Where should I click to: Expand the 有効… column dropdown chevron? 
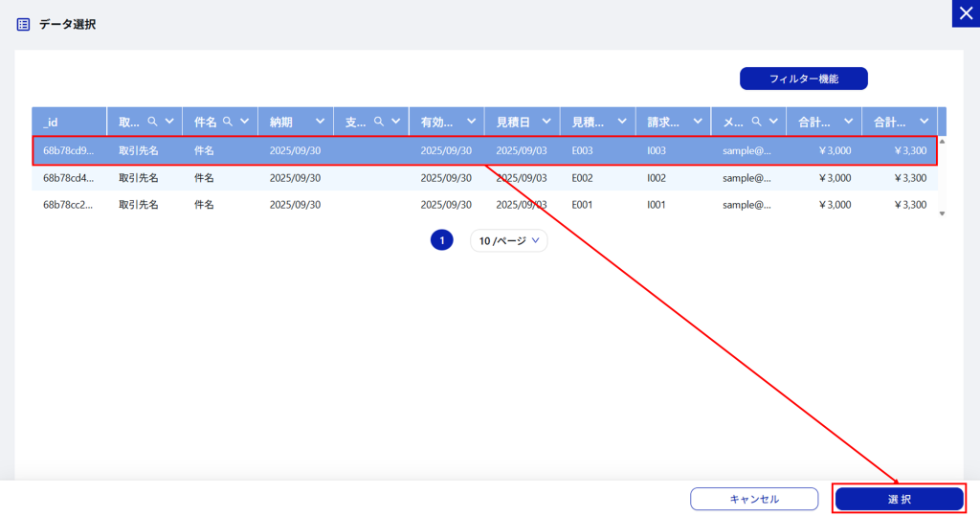click(471, 122)
